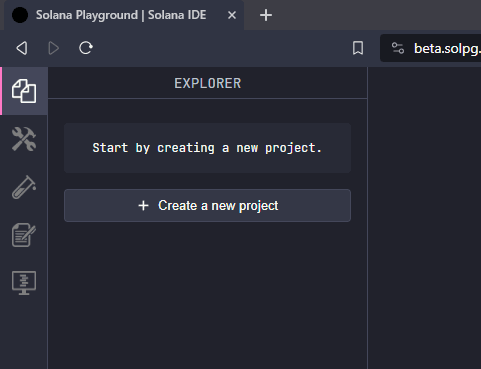Open the Tutorials notepad sidebar icon
Image resolution: width=481 pixels, height=369 pixels.
[x=24, y=235]
